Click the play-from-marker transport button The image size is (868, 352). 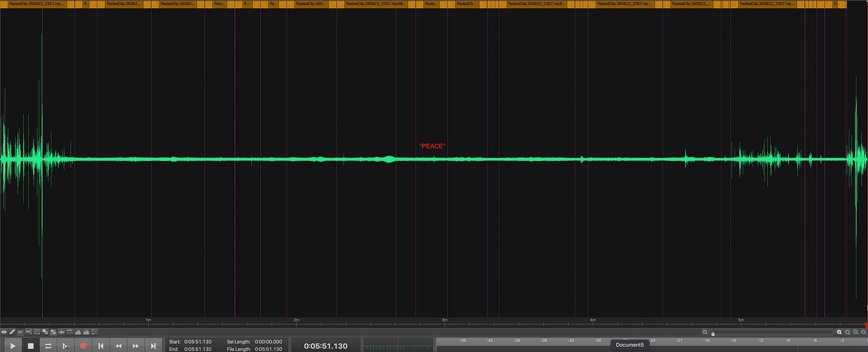coord(66,345)
